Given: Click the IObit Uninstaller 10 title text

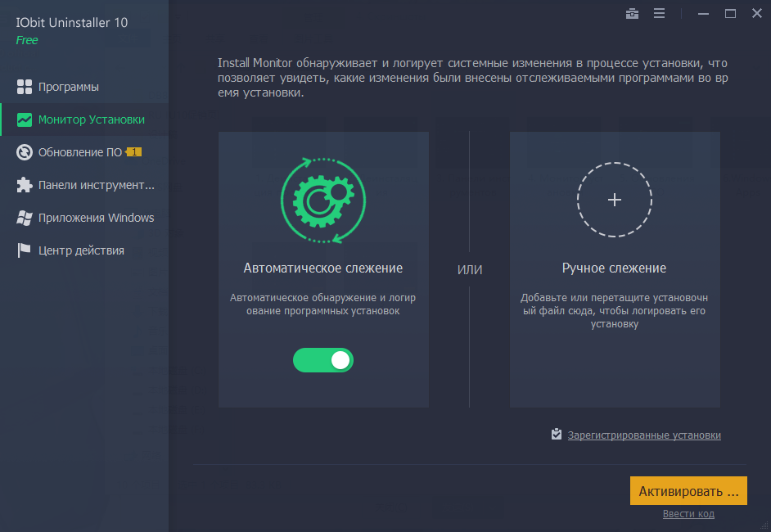Looking at the screenshot, I should [x=72, y=23].
